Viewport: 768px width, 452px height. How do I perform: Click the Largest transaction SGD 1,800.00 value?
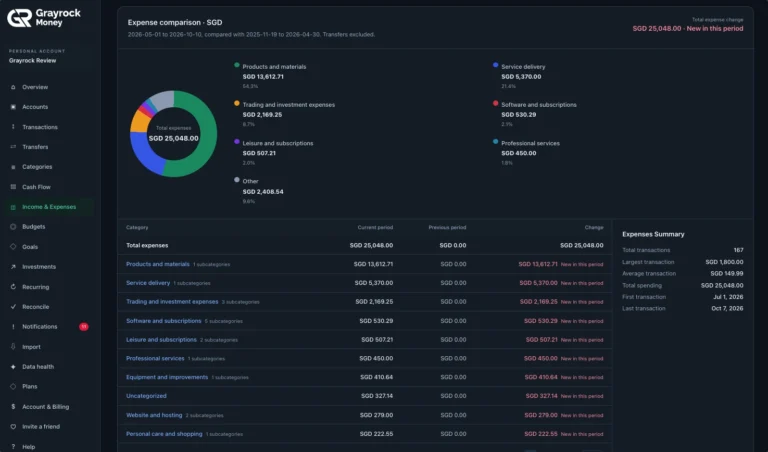(x=724, y=262)
